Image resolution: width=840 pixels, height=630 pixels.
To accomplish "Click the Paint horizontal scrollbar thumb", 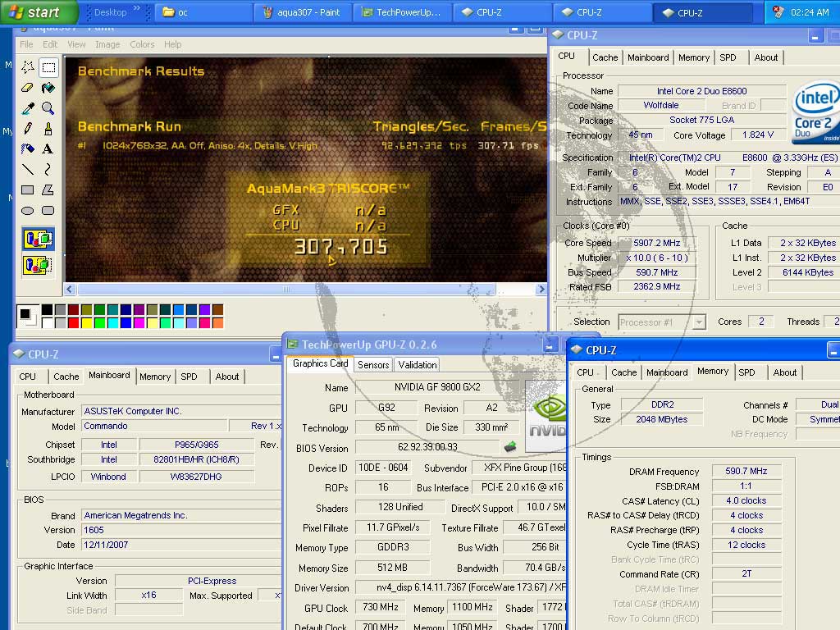I will 286,290.
